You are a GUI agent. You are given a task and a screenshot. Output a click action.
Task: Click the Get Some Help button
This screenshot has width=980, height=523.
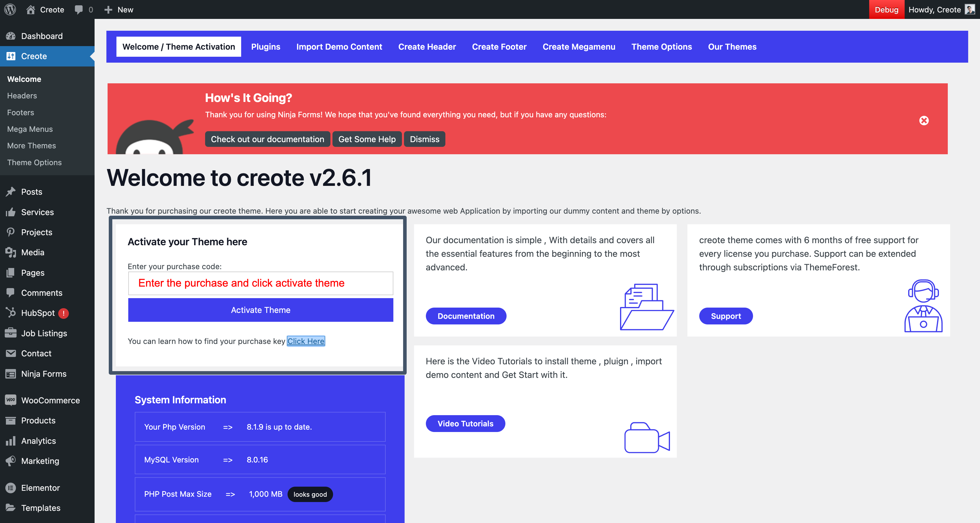click(367, 139)
